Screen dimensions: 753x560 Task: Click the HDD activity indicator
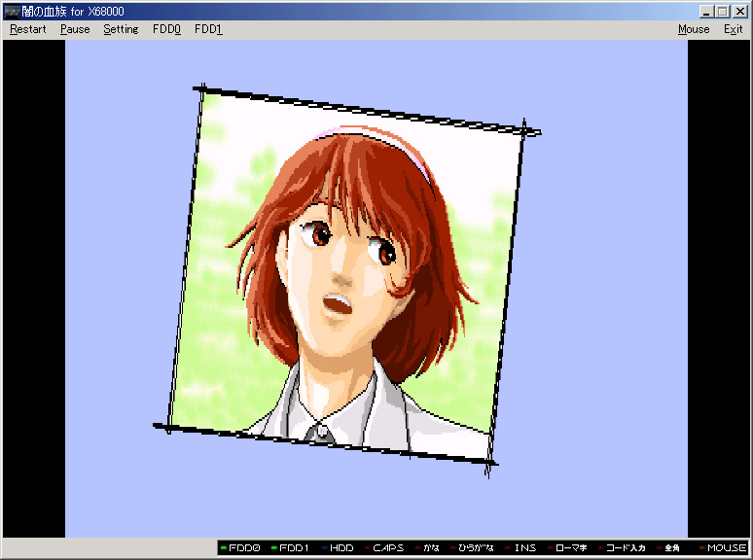(337, 548)
